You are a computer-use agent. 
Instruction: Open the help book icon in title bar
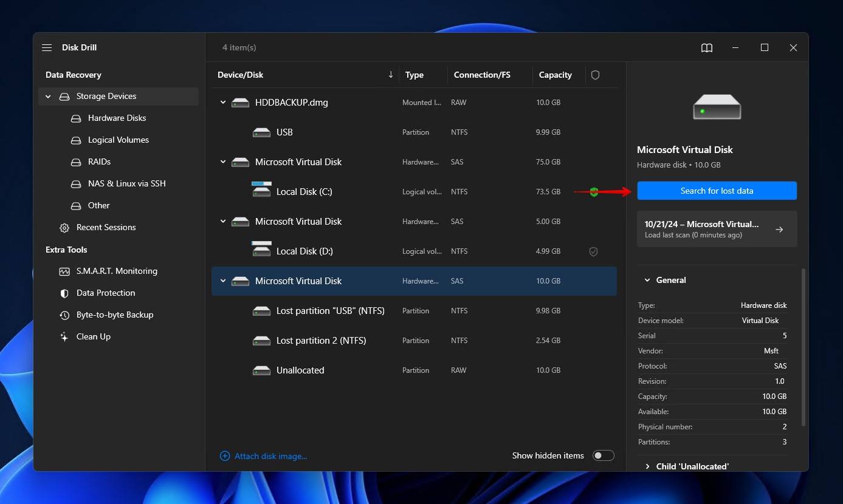[707, 47]
